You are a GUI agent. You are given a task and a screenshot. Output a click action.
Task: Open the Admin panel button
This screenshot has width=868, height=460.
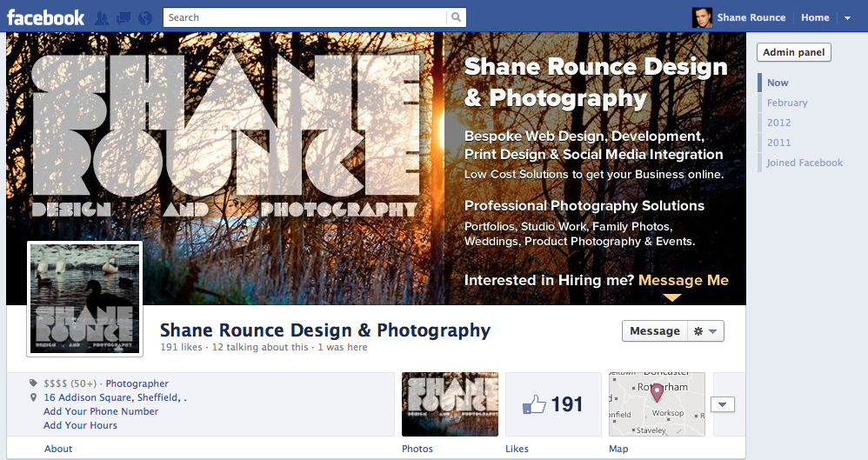(x=794, y=52)
